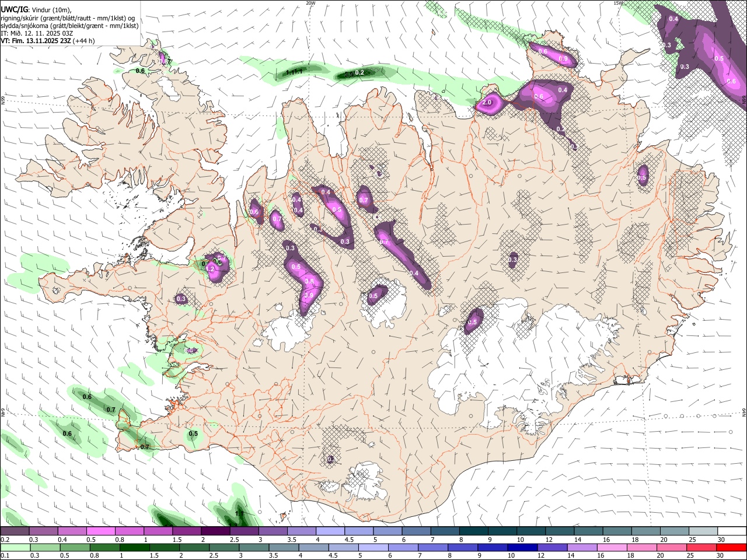The height and width of the screenshot is (560, 747).
Task: Click the '0.5' value on the eastern coast snow patch
Action: coord(642,177)
